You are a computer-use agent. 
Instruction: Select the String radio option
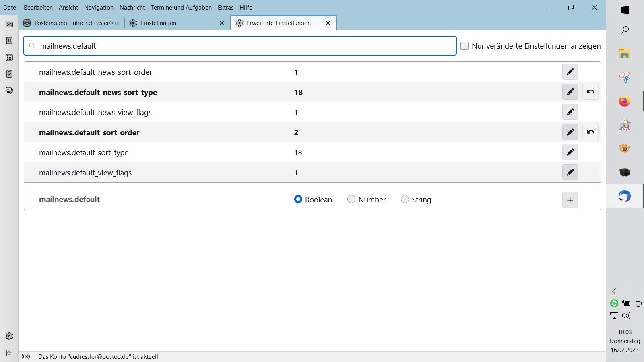[405, 200]
